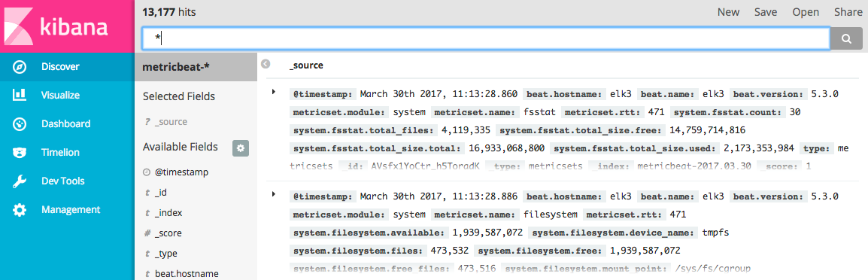Select the Discover label in the sidebar
Screen dimensions: 868x280
pyautogui.click(x=60, y=66)
